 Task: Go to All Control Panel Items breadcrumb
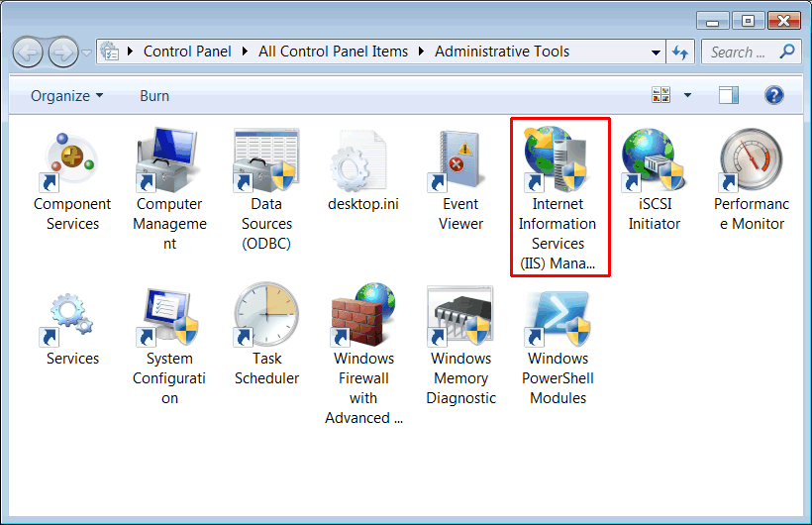pos(333,52)
